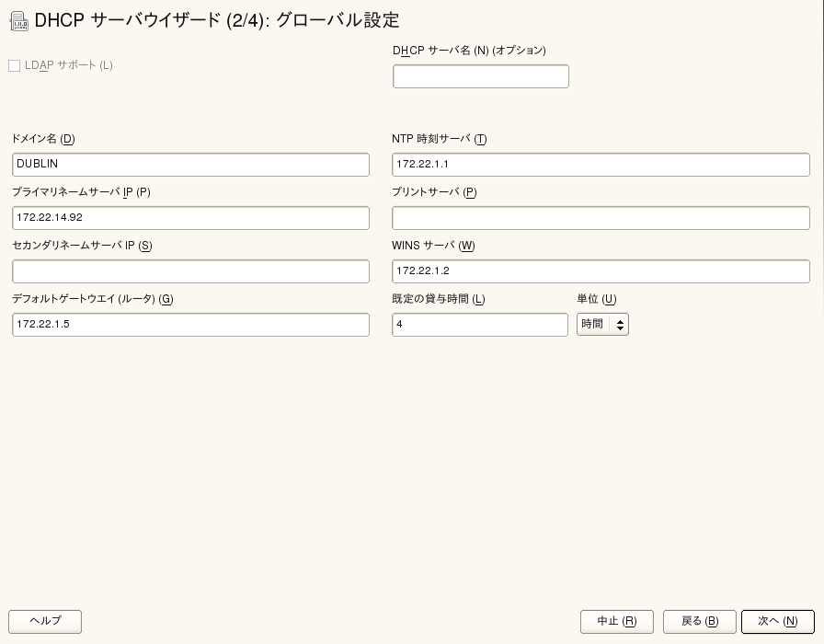The height and width of the screenshot is (644, 824).
Task: Click the 中止 abort button
Action: click(616, 621)
